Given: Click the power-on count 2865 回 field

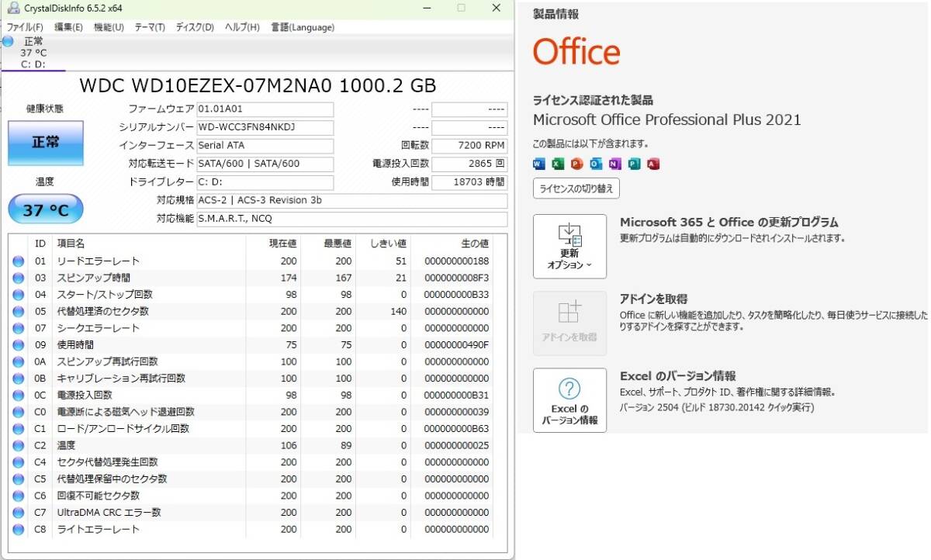Looking at the screenshot, I should (469, 164).
